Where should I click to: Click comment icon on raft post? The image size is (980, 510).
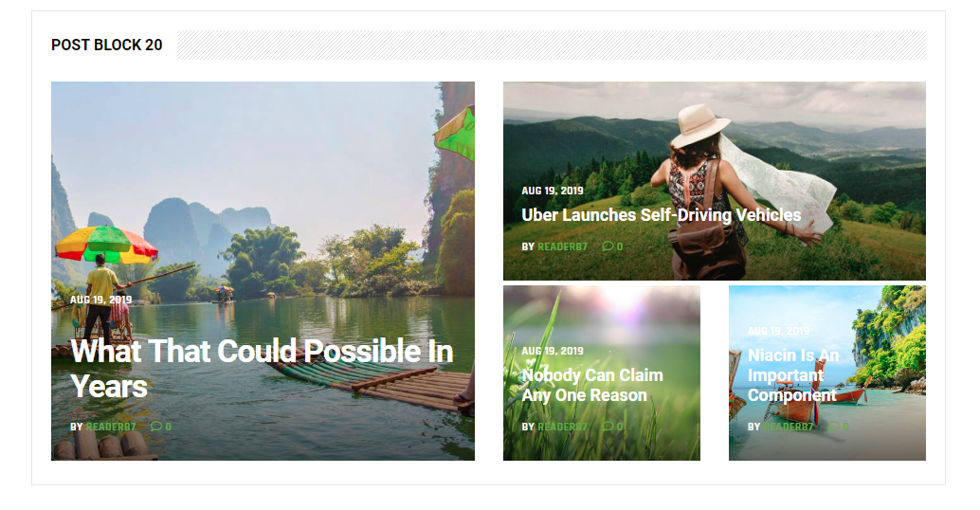point(156,427)
